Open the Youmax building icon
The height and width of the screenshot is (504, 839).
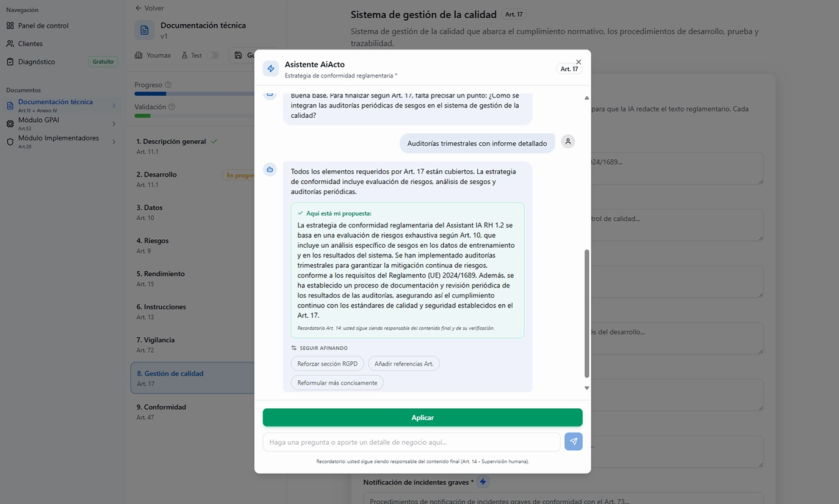point(140,55)
